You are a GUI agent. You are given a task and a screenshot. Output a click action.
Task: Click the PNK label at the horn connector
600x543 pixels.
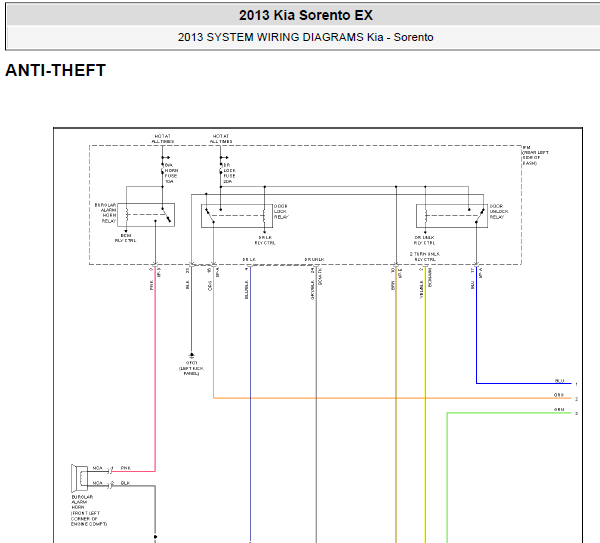click(x=126, y=468)
